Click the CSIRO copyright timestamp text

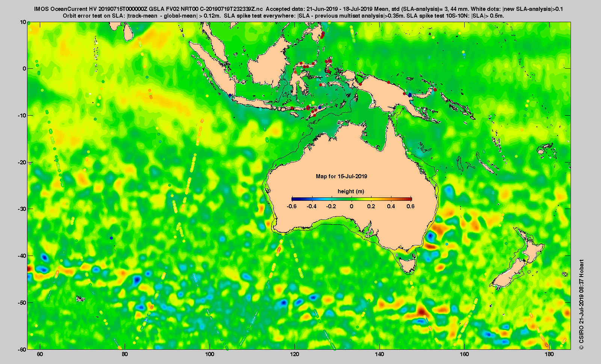[x=581, y=305]
